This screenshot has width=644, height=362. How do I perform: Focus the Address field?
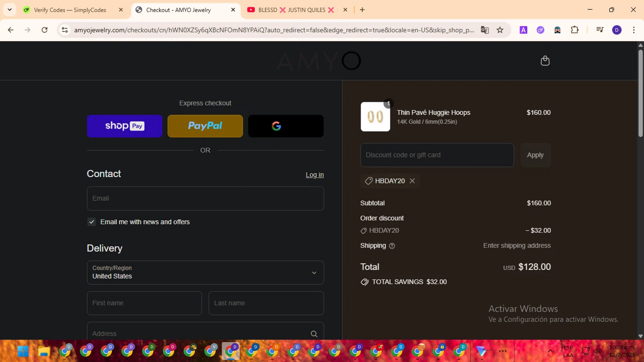[205, 331]
